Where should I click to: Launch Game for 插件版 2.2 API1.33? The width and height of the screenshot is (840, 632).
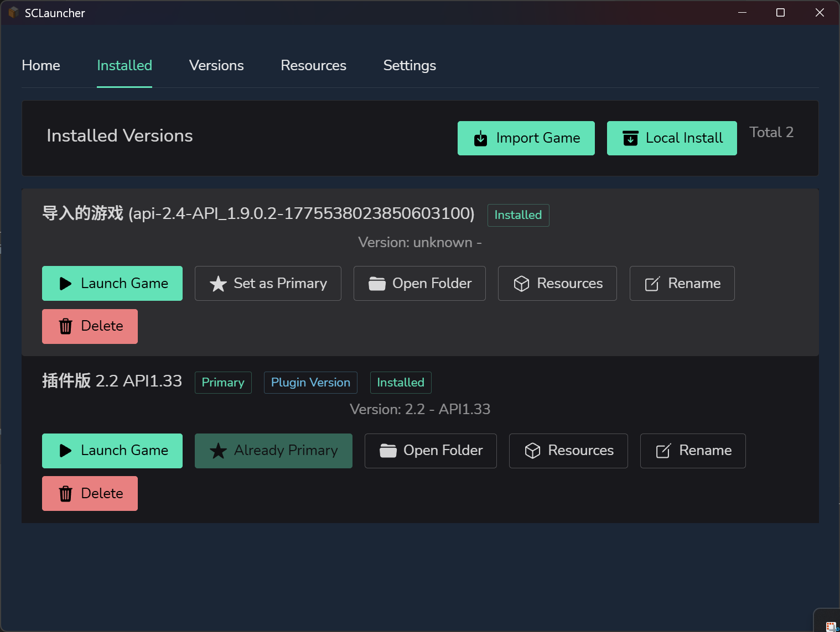coord(112,451)
